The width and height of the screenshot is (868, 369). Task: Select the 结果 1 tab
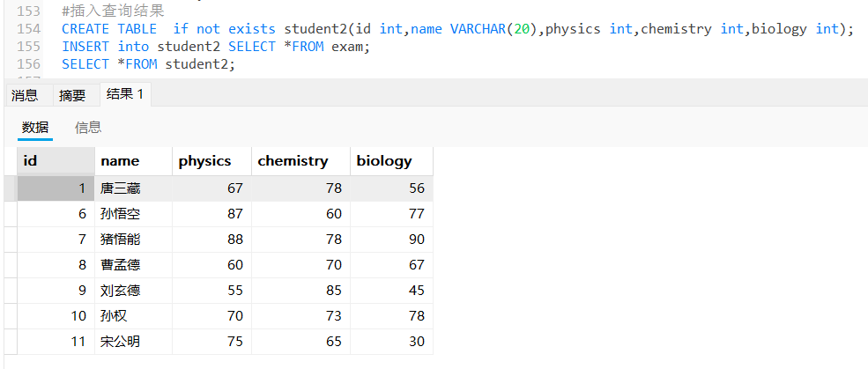tap(125, 94)
